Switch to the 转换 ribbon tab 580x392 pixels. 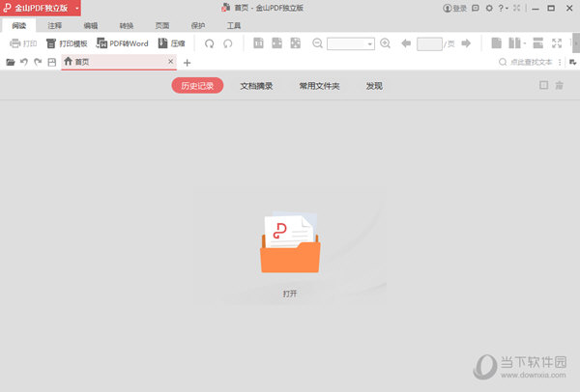coord(127,25)
